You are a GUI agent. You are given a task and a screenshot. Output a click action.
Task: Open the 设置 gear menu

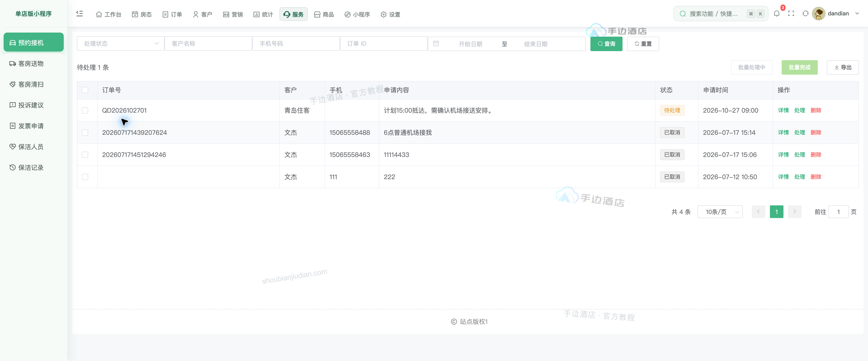tap(390, 14)
